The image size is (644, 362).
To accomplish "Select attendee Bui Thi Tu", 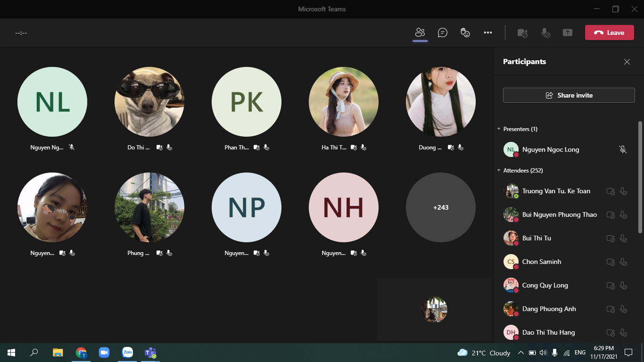I will point(537,238).
